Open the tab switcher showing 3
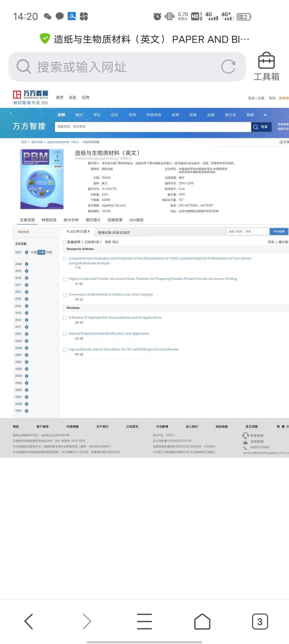This screenshot has height=644, width=289. tap(260, 621)
